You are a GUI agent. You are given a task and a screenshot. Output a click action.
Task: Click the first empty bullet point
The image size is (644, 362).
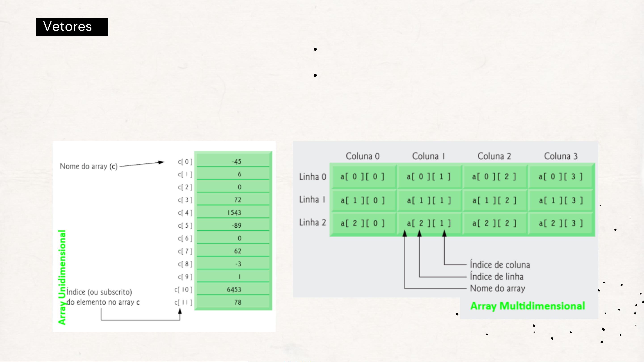tap(315, 49)
